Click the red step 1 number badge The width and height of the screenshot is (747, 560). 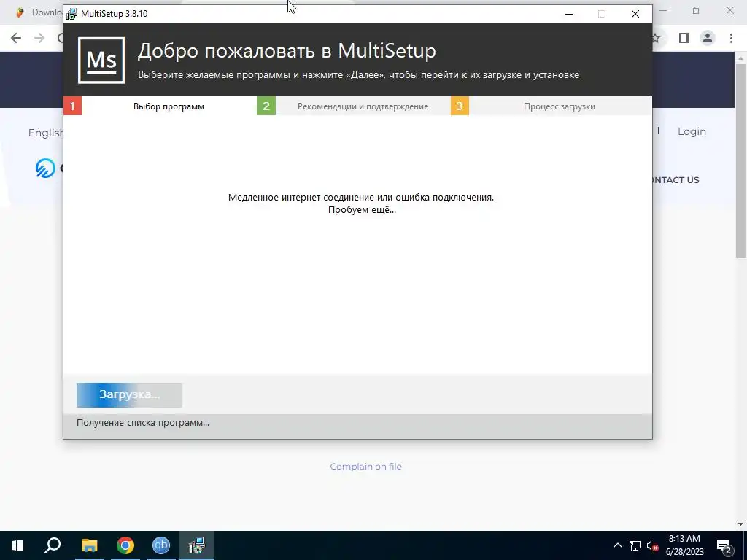point(72,106)
